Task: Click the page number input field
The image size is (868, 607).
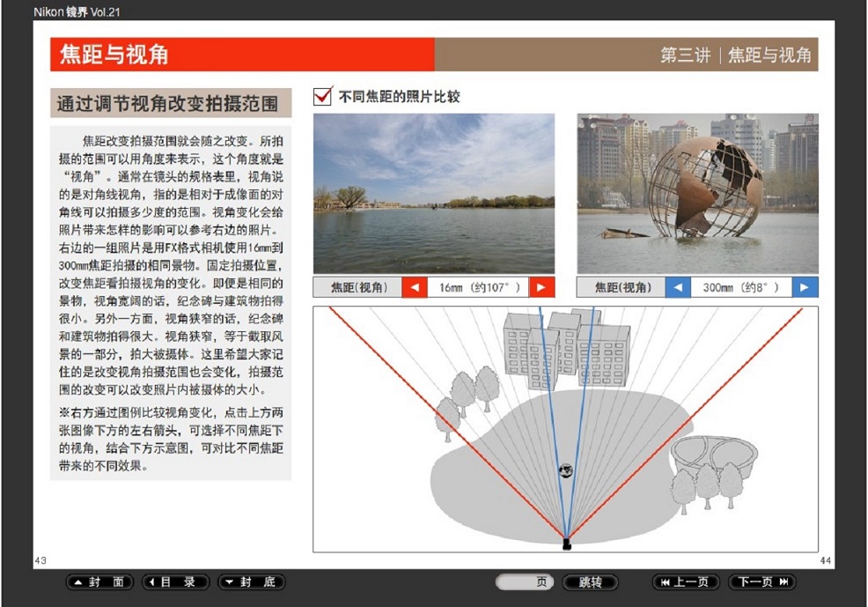Action: (x=519, y=582)
